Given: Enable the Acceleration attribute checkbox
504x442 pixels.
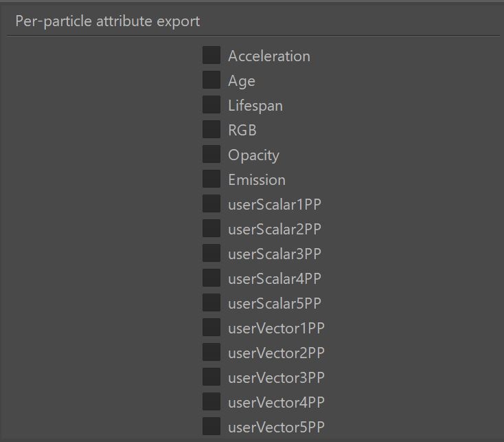Looking at the screenshot, I should (211, 55).
